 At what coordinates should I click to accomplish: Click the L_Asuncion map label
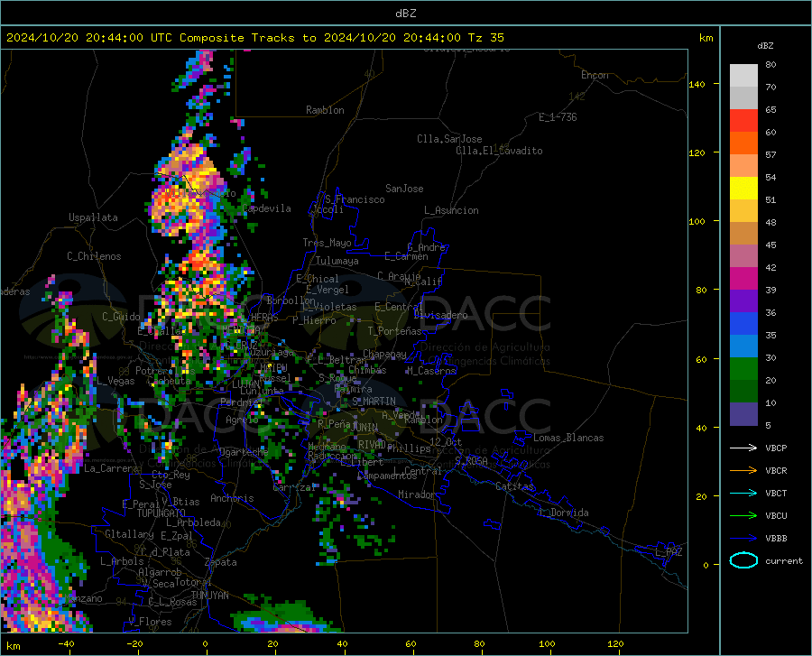pos(451,211)
